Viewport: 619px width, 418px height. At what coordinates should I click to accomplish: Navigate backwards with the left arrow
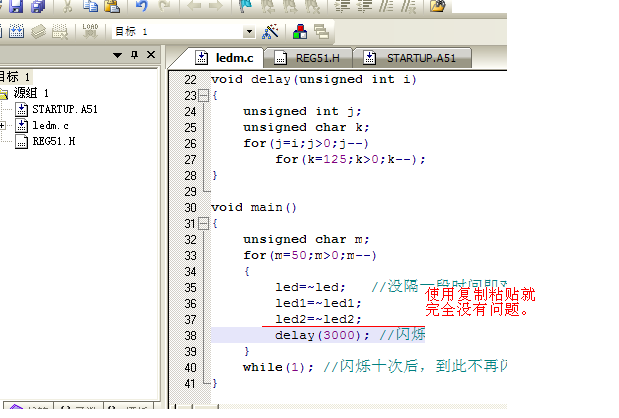click(x=194, y=6)
